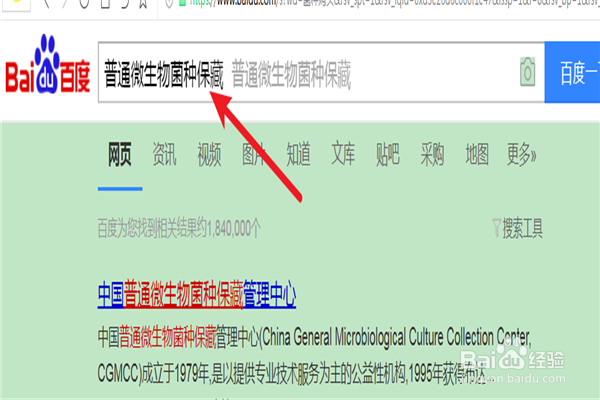Focus the Baidu search input field
Screen dimensions: 600x400
(x=321, y=72)
